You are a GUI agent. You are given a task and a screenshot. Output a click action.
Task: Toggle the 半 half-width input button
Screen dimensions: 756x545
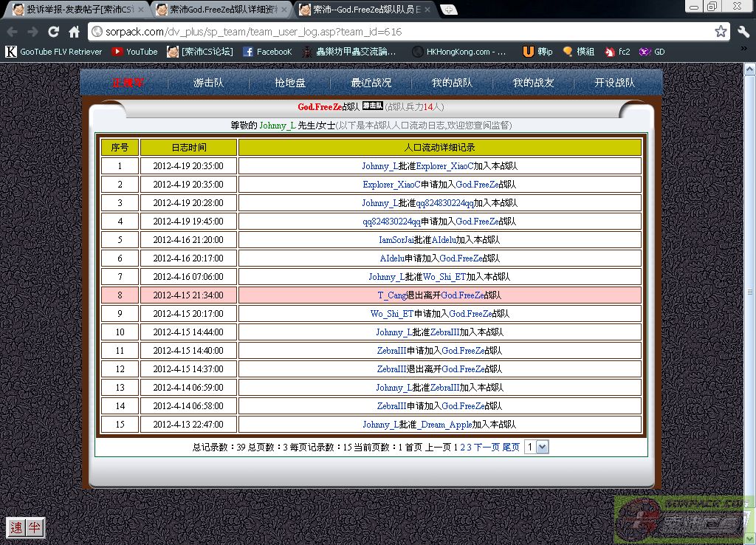click(34, 527)
